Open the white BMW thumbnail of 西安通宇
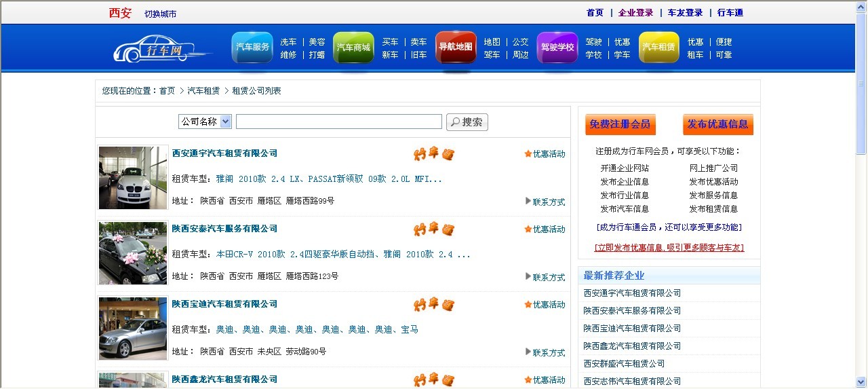 pos(133,178)
